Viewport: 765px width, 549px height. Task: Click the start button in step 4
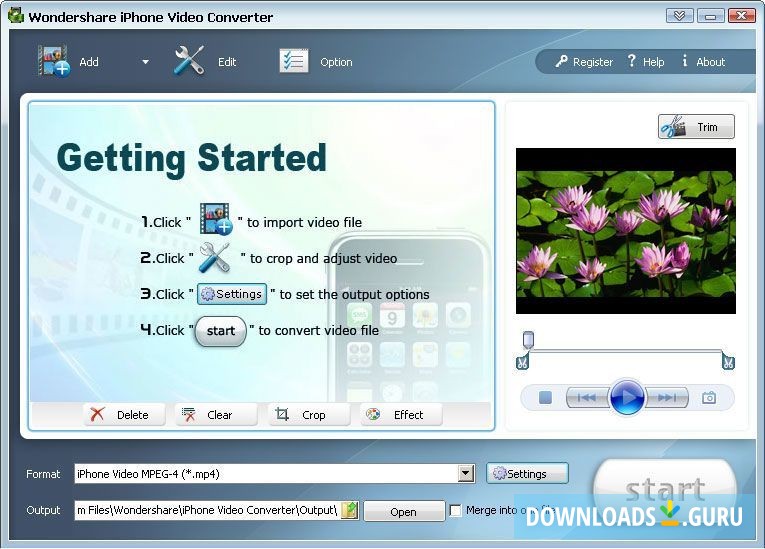tap(221, 331)
